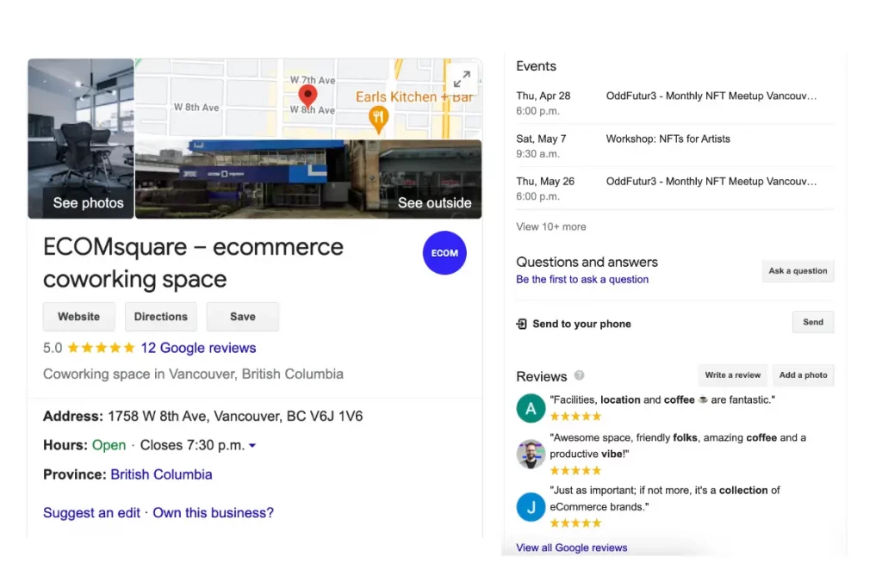
Task: Click the map preview area
Action: pos(308,98)
